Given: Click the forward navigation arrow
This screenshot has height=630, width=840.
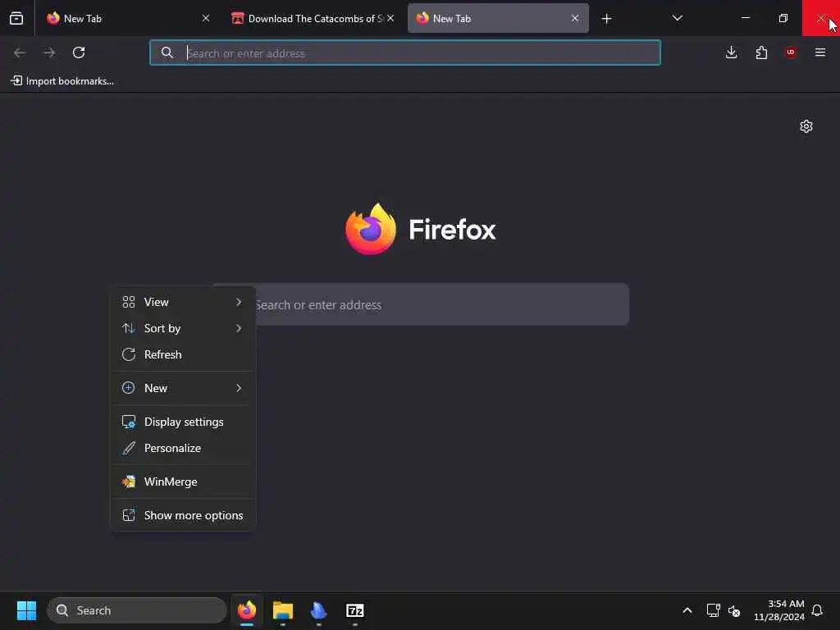Looking at the screenshot, I should pyautogui.click(x=49, y=52).
